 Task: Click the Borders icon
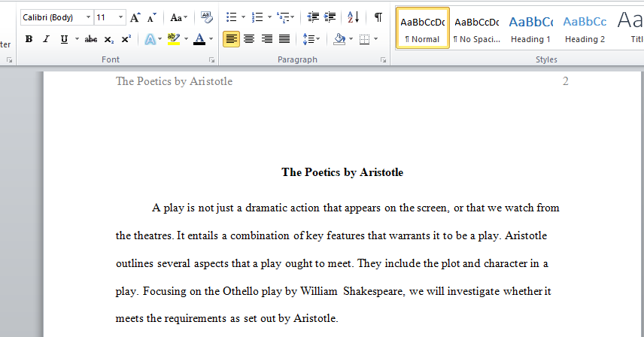pos(364,39)
